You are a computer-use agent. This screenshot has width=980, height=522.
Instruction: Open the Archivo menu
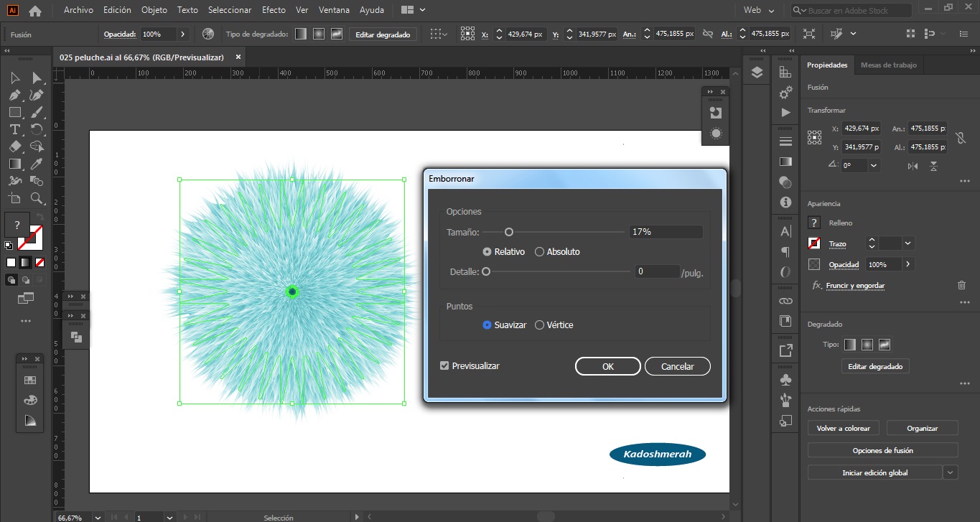[x=78, y=10]
